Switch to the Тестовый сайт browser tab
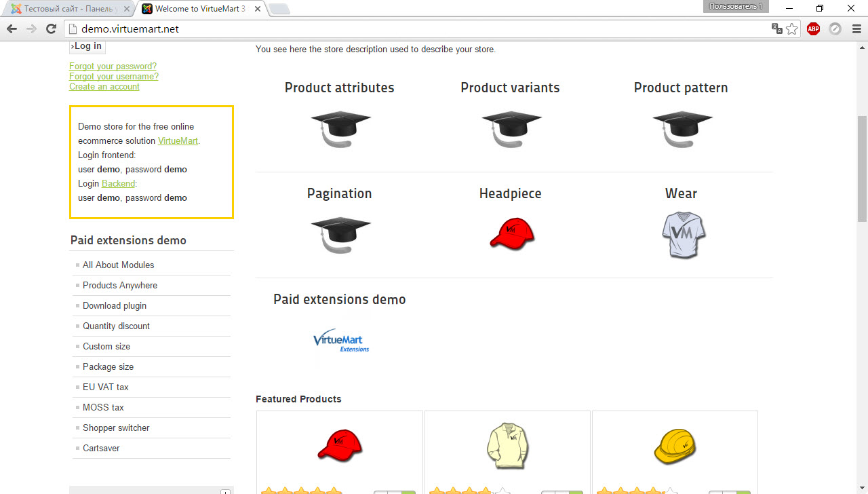Screen dimensions: 868x494 pos(68,9)
